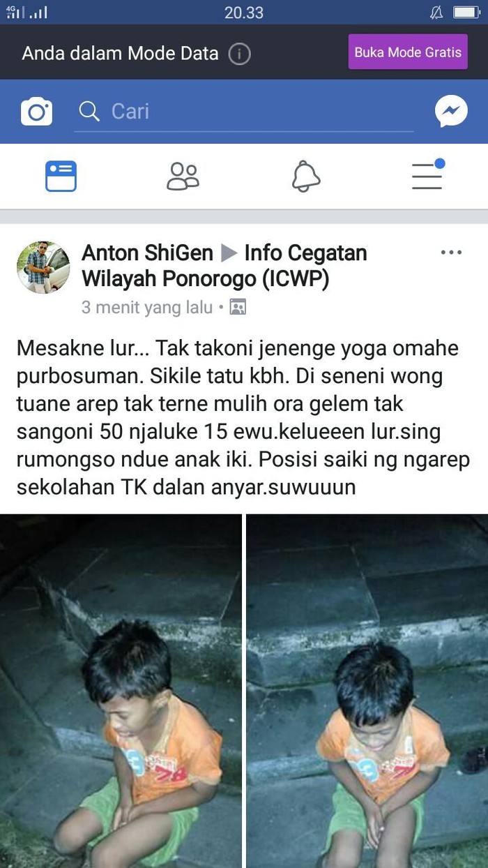The width and height of the screenshot is (488, 868).
Task: Open the camera icon
Action: tap(36, 112)
